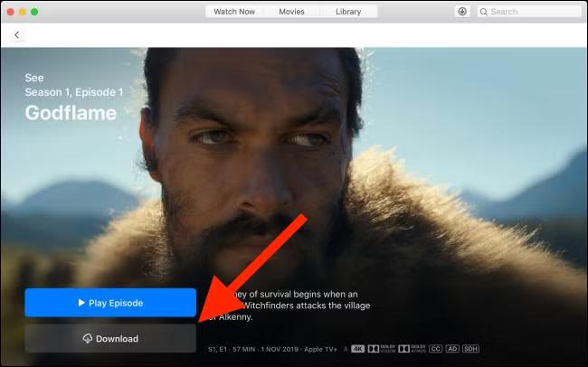Viewport: 588px width, 367px height.
Task: Select the Library tab
Action: (347, 12)
